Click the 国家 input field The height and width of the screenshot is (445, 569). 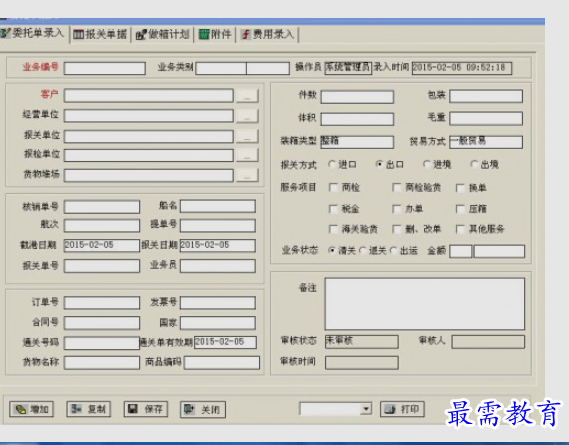(218, 323)
